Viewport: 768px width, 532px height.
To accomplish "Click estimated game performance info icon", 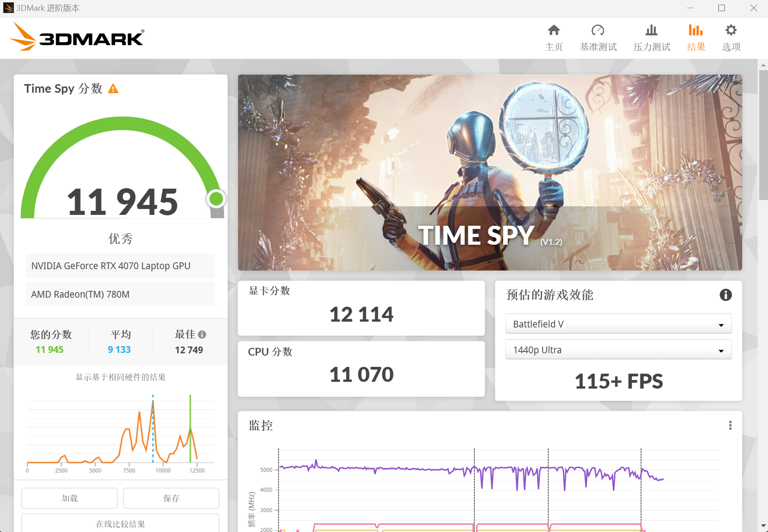I will pyautogui.click(x=725, y=295).
